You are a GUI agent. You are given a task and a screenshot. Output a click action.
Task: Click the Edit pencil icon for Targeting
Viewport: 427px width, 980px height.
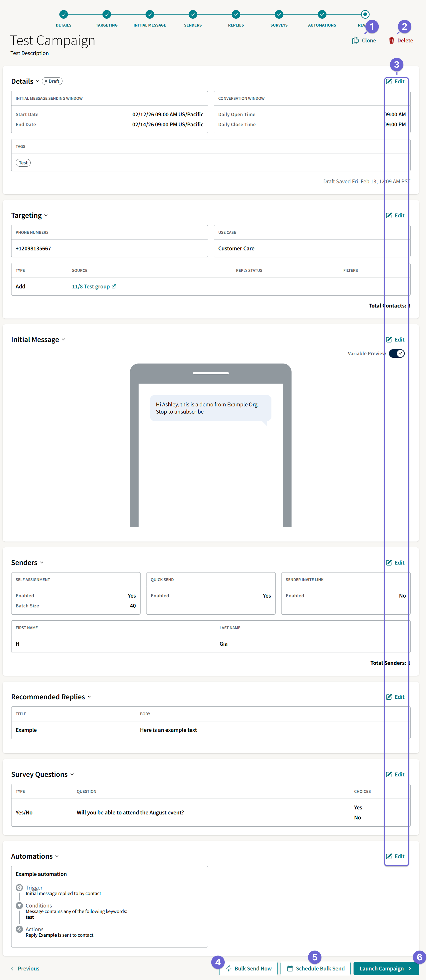point(389,215)
